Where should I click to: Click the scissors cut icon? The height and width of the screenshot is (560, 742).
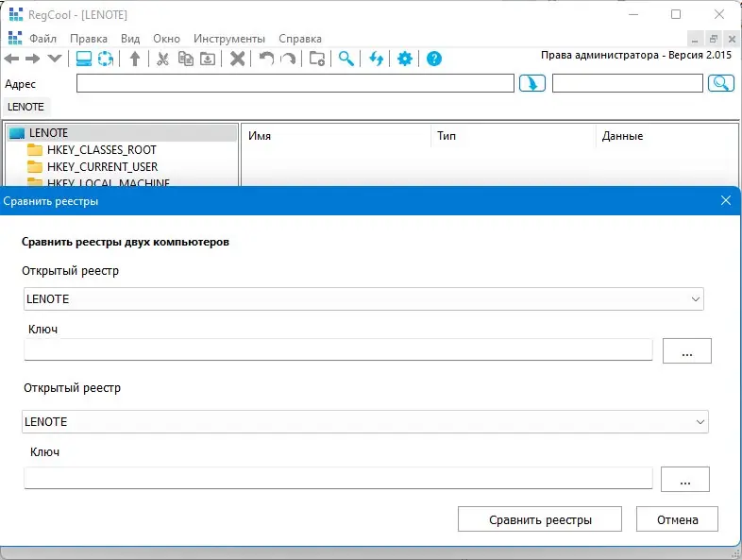coord(162,59)
